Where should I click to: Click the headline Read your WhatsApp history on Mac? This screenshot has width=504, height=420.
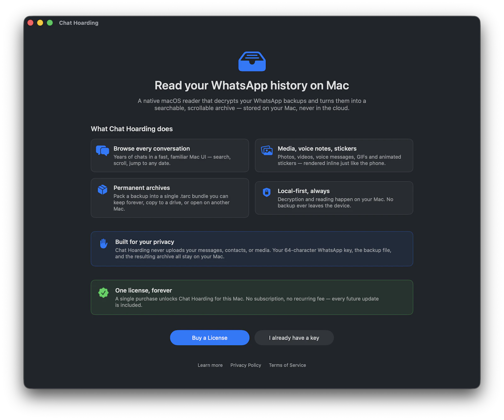pos(252,85)
